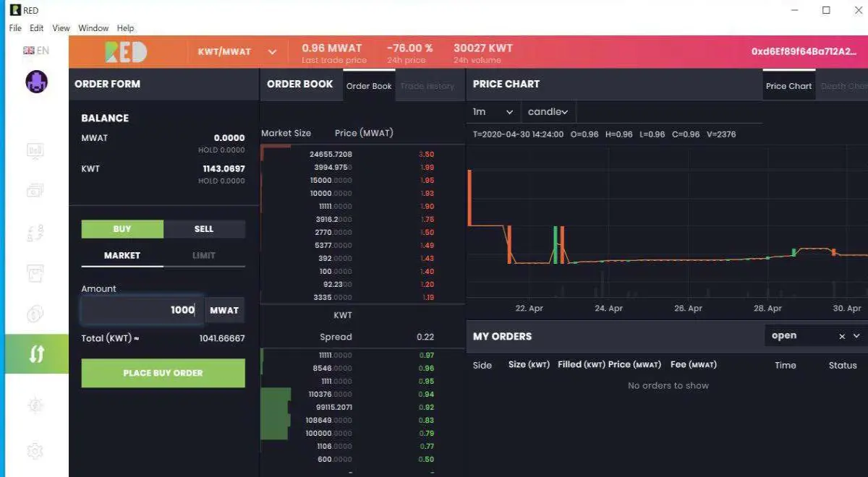This screenshot has height=477, width=868.
Task: Click the purple user avatar
Action: click(36, 82)
